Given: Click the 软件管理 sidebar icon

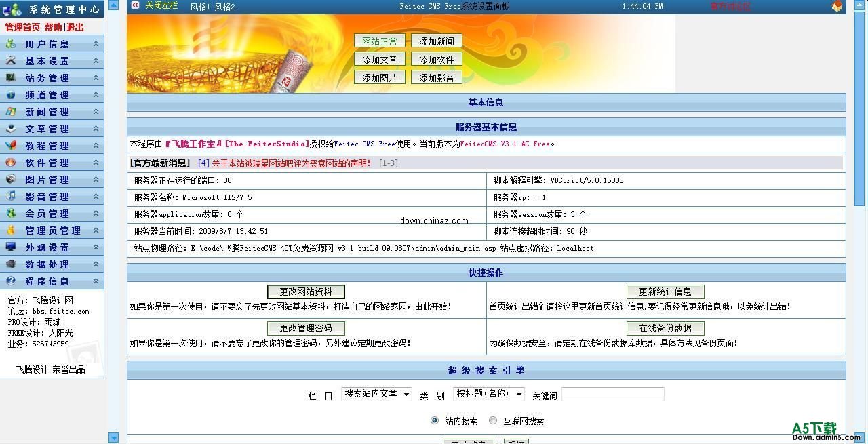Looking at the screenshot, I should tap(10, 163).
